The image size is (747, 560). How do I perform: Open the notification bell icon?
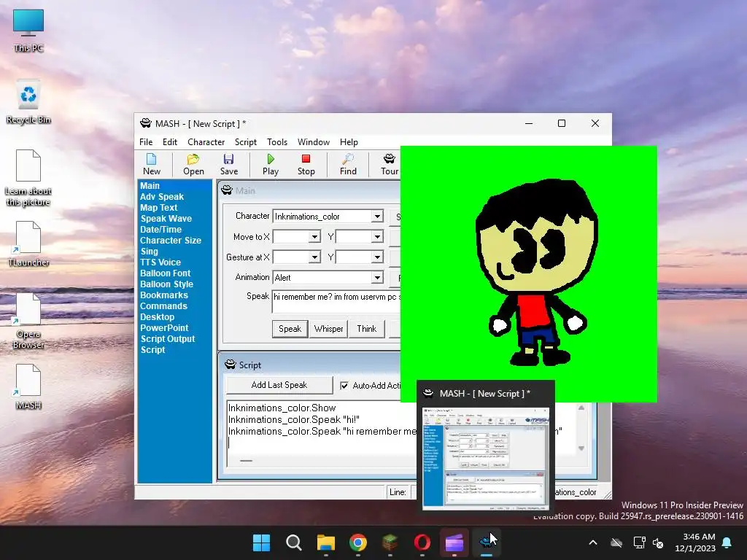click(727, 542)
